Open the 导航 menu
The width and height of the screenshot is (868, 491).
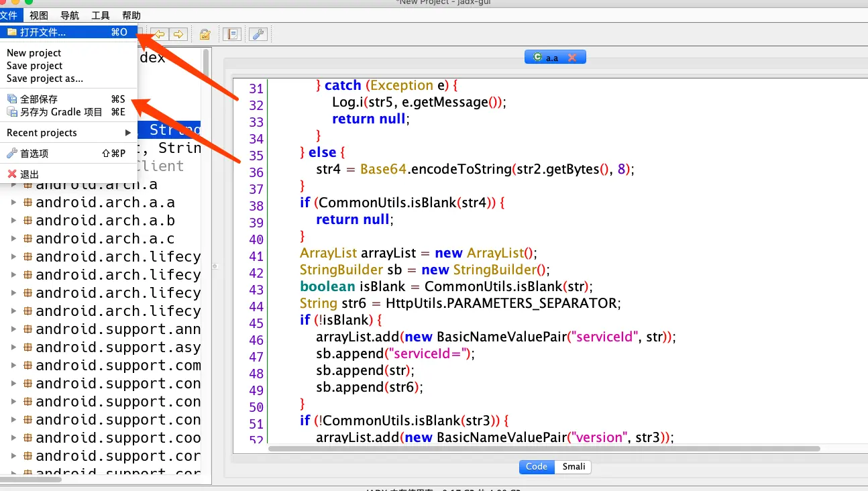69,15
